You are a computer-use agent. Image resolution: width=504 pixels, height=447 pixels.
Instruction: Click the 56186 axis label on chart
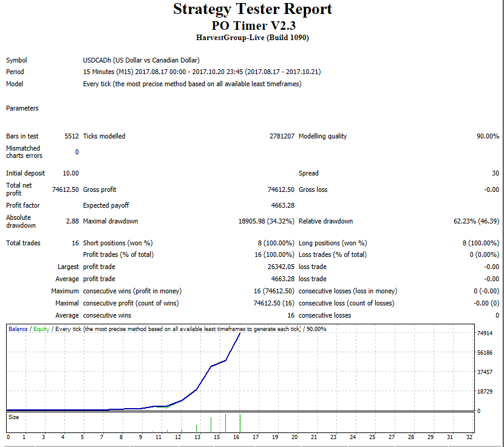[x=485, y=353]
